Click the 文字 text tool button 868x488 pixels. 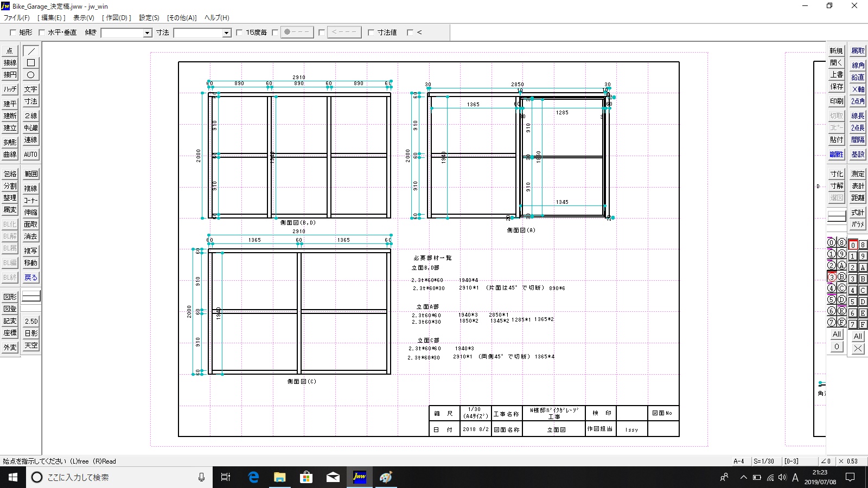31,89
